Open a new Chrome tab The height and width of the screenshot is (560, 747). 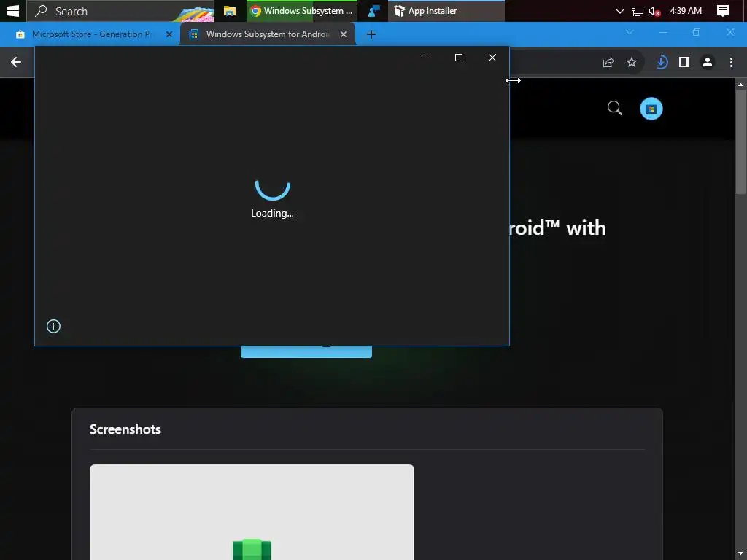point(371,34)
